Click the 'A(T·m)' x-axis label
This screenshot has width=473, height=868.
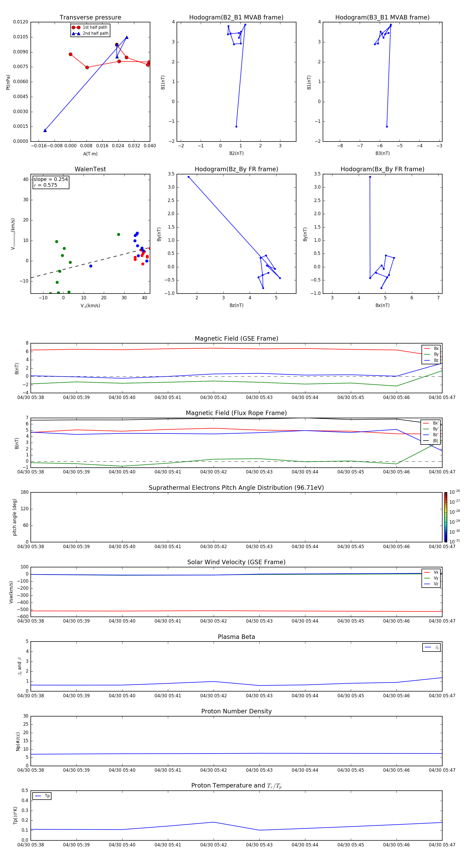click(90, 154)
